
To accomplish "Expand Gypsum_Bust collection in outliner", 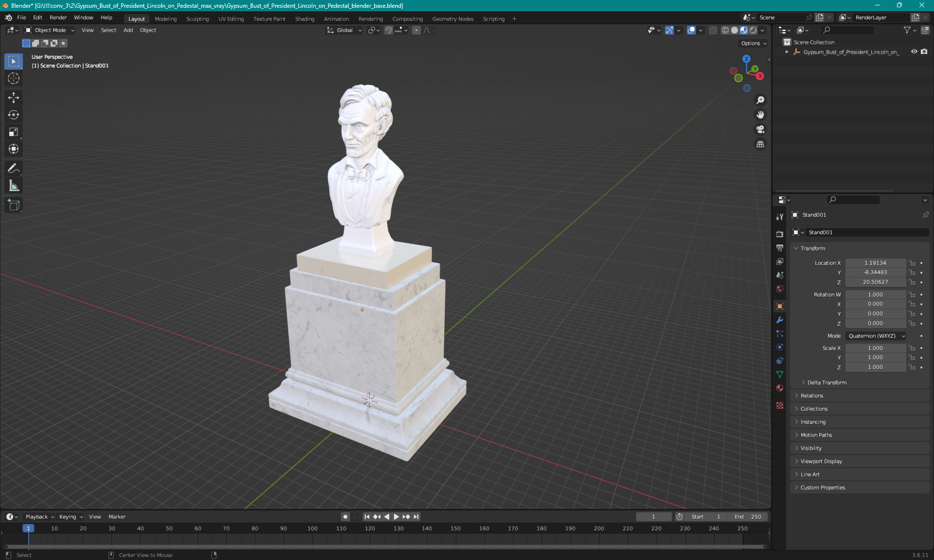I will (787, 52).
